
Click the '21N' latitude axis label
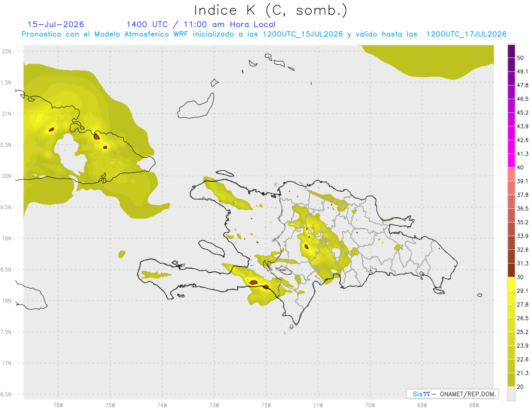[x=7, y=114]
